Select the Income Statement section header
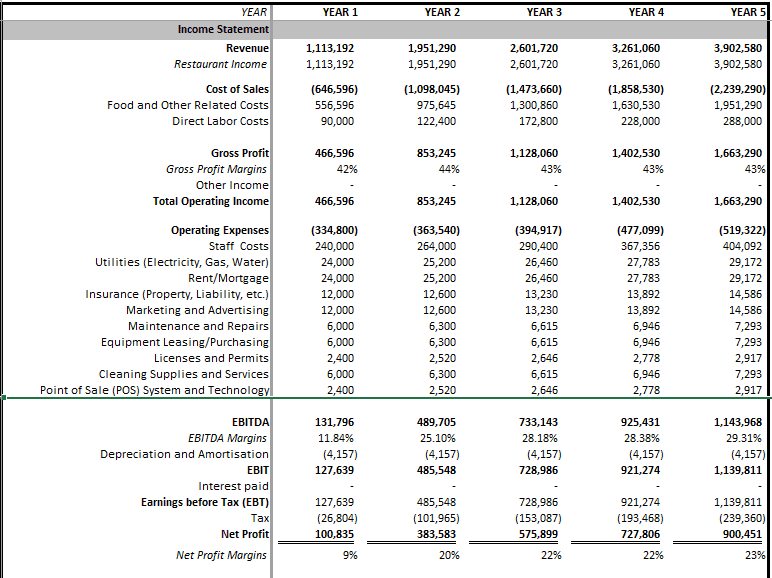This screenshot has height=578, width=772. click(x=223, y=29)
